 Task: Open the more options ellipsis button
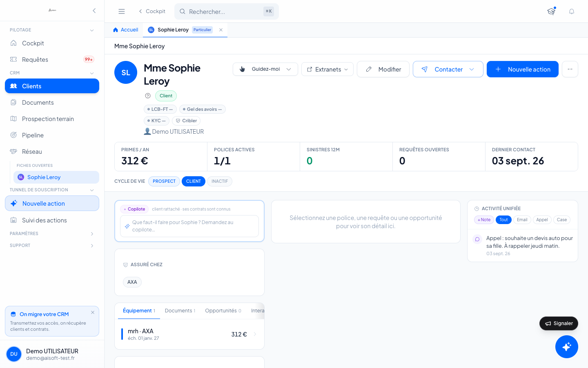pos(570,69)
